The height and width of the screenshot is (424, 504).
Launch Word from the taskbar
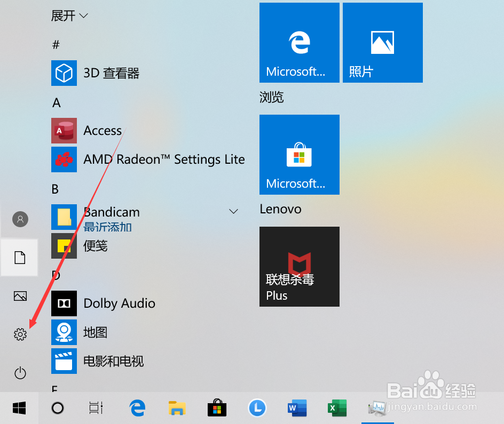click(297, 408)
